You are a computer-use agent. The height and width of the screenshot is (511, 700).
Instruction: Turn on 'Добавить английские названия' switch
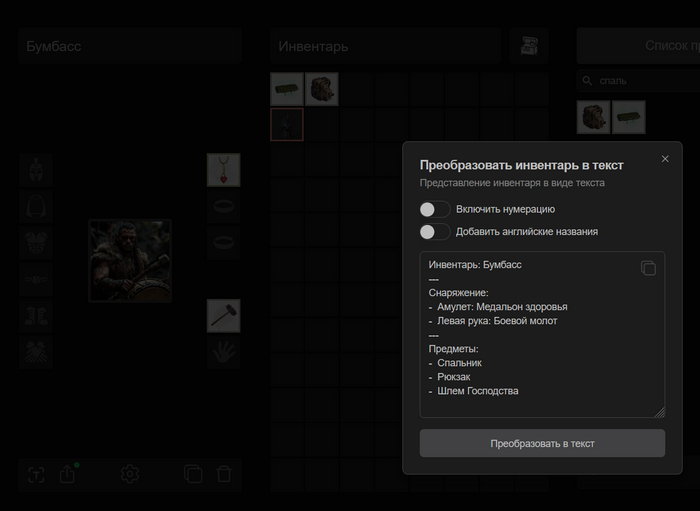click(x=434, y=232)
